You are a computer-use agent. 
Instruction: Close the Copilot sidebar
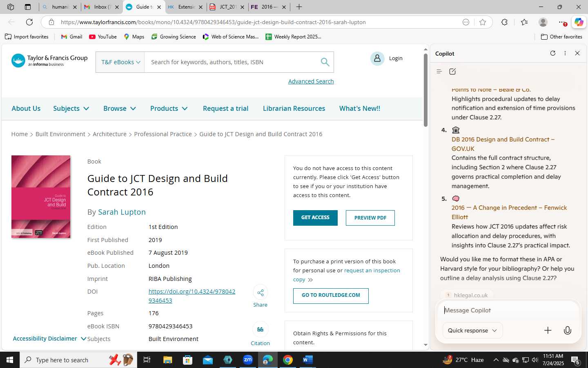point(577,53)
